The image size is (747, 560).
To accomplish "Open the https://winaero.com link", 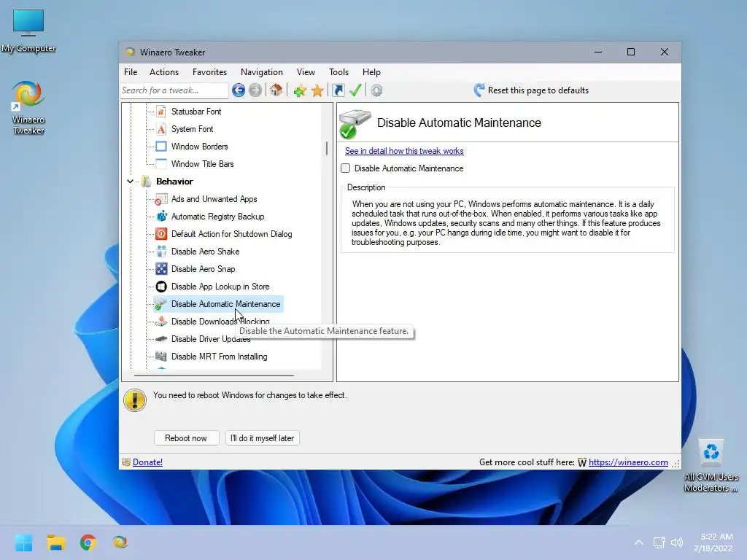I will [628, 462].
